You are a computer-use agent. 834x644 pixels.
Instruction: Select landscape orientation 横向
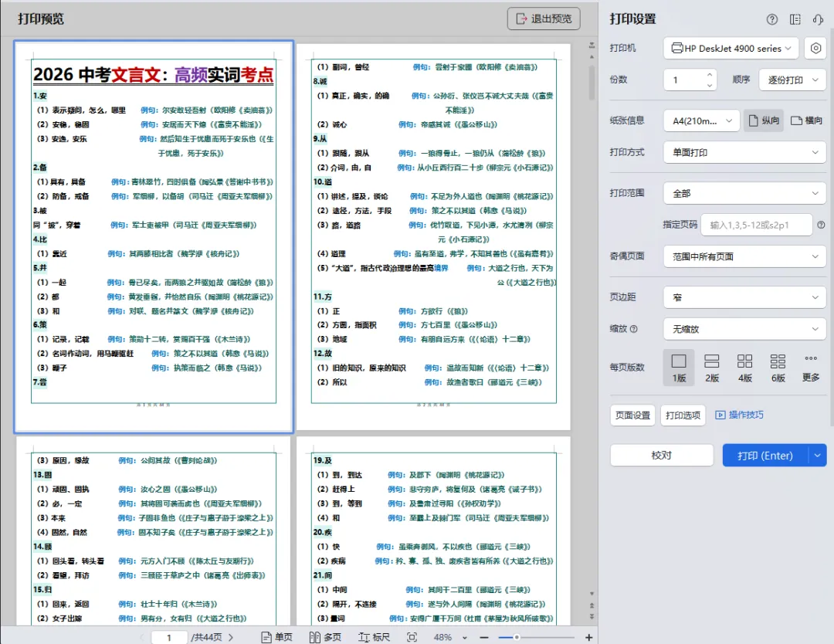[806, 120]
